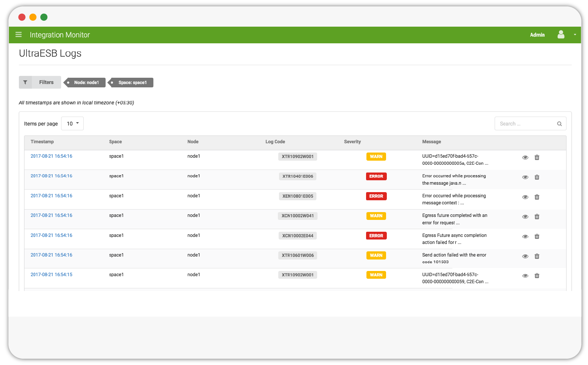
Task: Sort by Timestamp column header
Action: [x=42, y=142]
